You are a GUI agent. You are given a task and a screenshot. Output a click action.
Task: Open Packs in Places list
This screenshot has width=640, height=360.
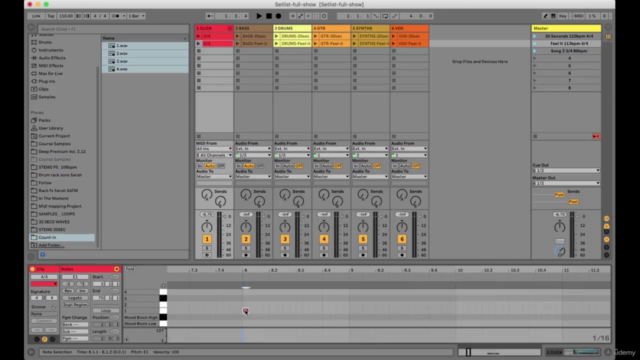[44, 120]
